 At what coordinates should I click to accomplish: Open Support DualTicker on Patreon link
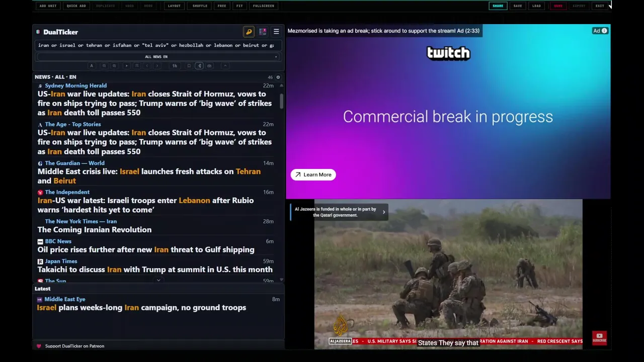point(74,346)
